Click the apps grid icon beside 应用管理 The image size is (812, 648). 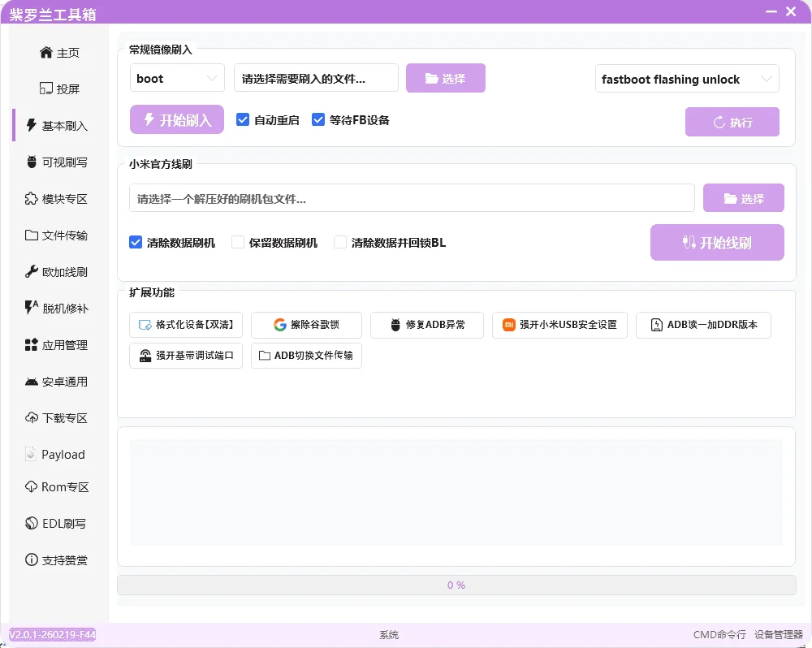coord(32,344)
